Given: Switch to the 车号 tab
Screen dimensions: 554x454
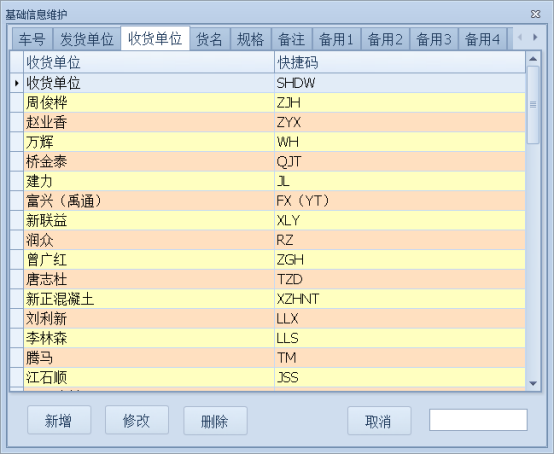Looking at the screenshot, I should tap(32, 39).
